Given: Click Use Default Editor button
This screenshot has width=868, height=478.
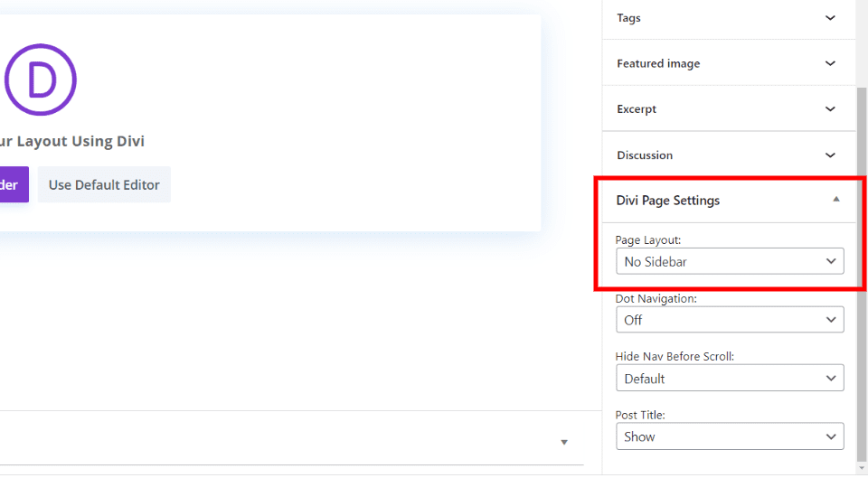Looking at the screenshot, I should [104, 184].
